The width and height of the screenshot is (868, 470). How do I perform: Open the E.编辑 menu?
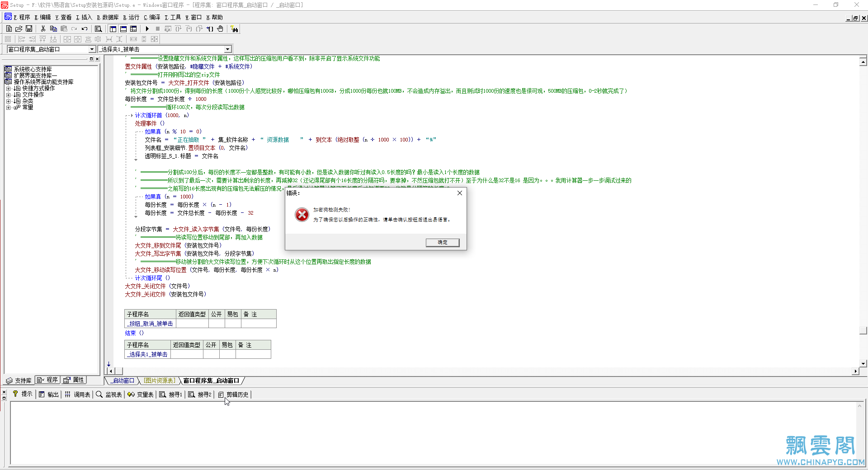(x=42, y=18)
